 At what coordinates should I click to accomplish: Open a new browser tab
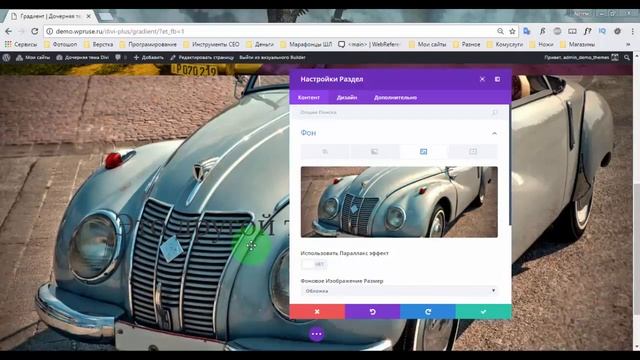[106, 17]
